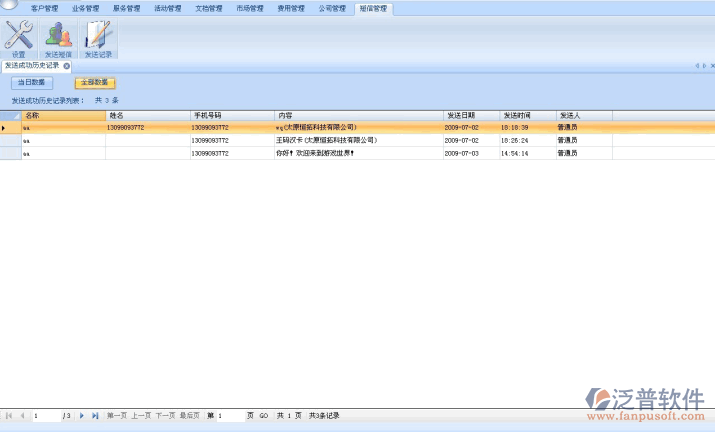
Task: Open the 发送记录 send records icon
Action: 98,38
